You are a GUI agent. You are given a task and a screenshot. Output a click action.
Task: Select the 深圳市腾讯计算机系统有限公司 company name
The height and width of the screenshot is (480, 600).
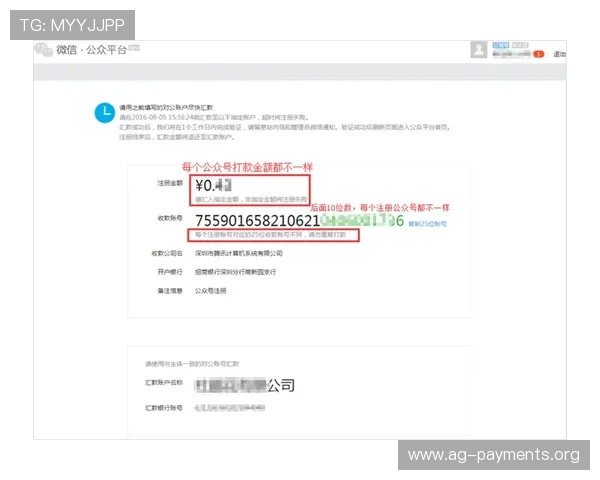(239, 253)
